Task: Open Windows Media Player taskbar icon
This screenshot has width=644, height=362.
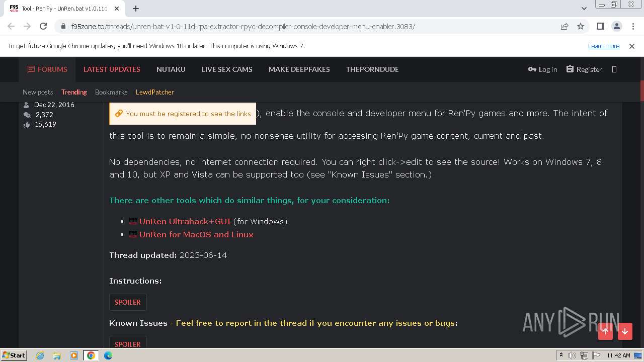Action: click(74, 355)
